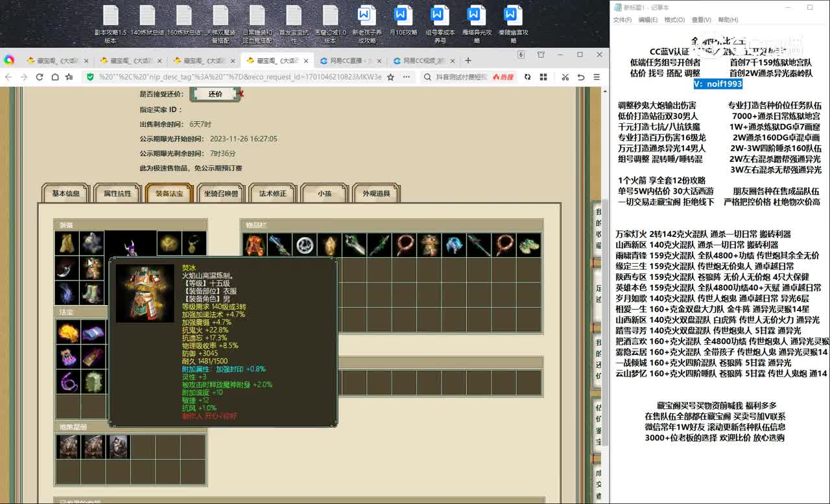Open the browser favorites star list icon
Image resolution: width=830 pixels, height=504 pixels.
click(69, 77)
